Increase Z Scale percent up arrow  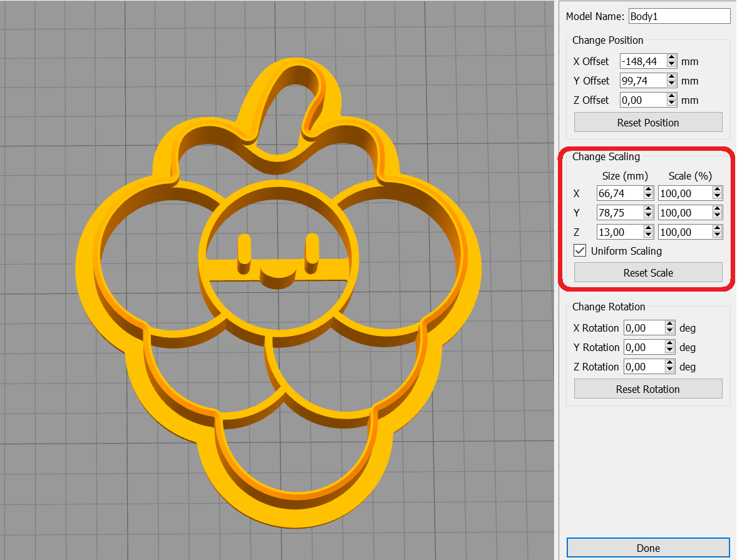click(717, 228)
